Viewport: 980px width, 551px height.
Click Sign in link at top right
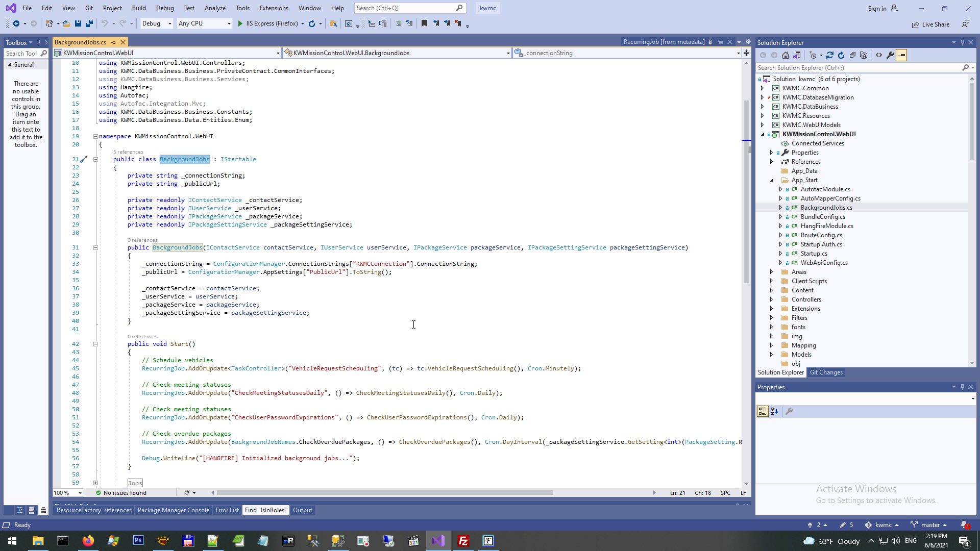click(877, 8)
